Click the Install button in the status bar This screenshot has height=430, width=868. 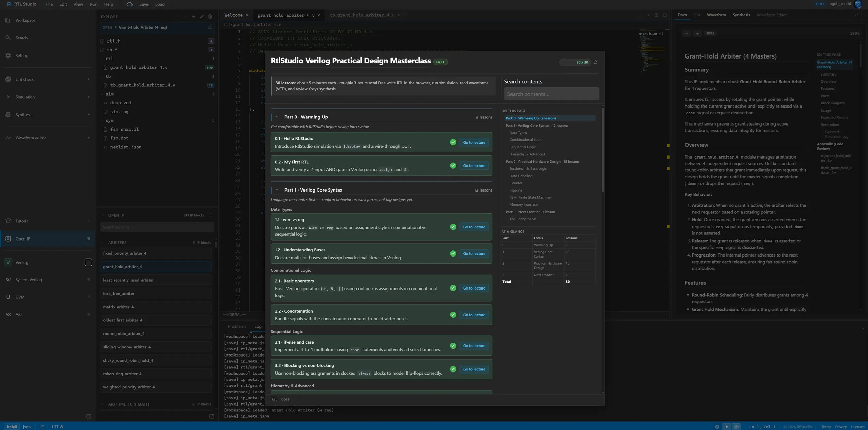[12, 427]
